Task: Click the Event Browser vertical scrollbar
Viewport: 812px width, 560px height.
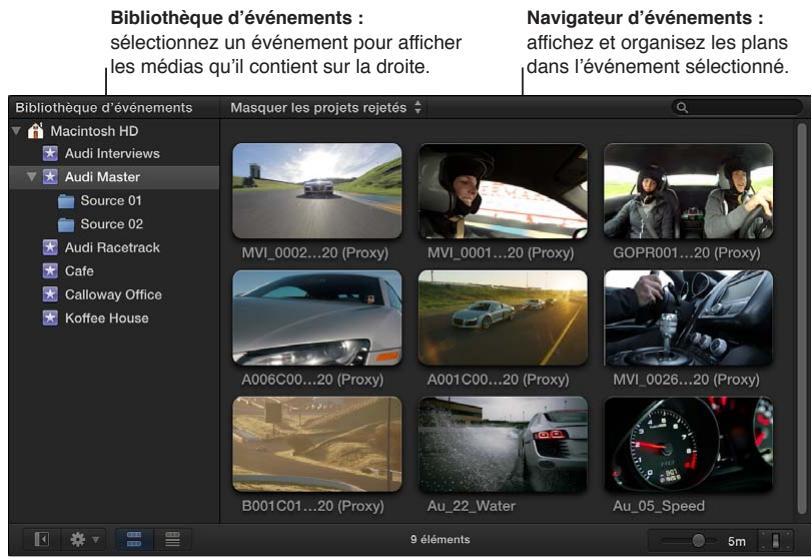Action: coord(802,317)
